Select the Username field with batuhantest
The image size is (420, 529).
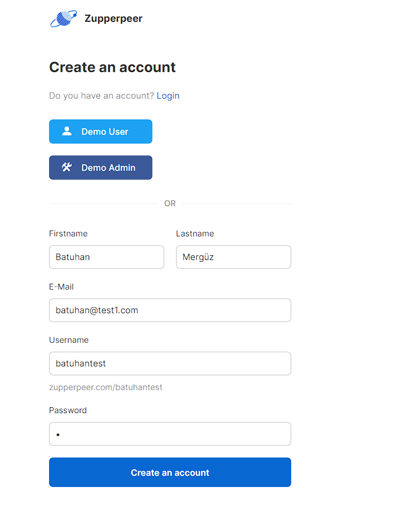pyautogui.click(x=170, y=364)
